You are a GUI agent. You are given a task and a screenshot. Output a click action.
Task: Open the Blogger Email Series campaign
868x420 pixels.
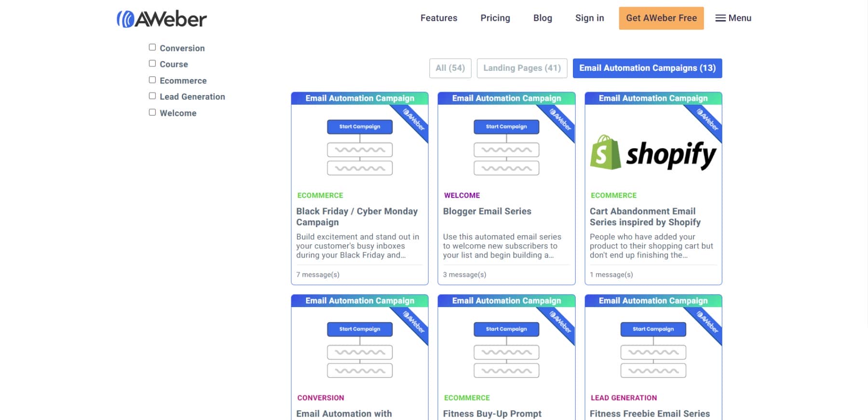pyautogui.click(x=487, y=211)
